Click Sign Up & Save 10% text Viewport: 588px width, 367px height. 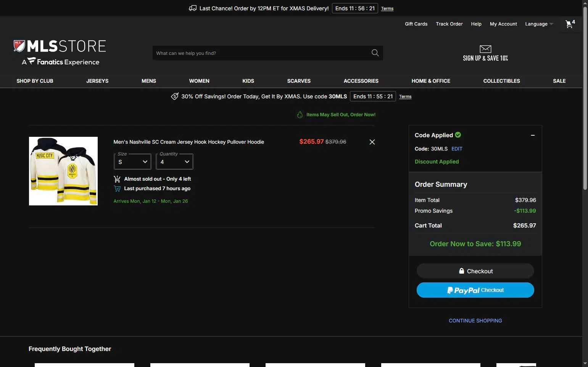tap(485, 58)
